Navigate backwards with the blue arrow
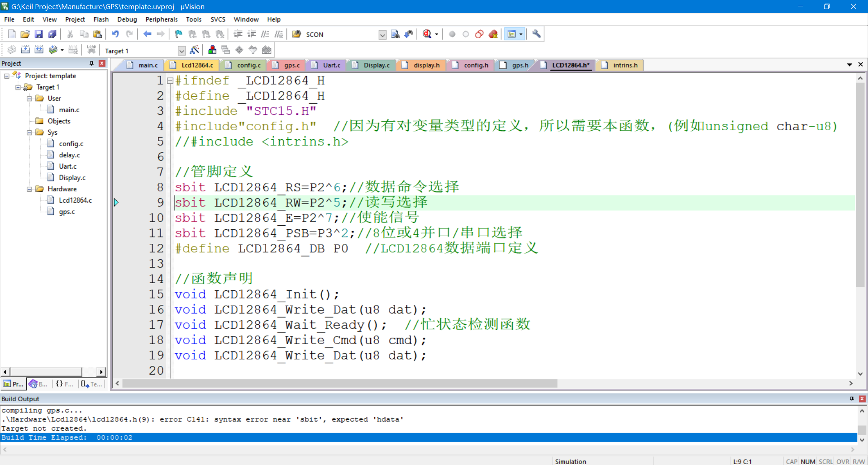The height and width of the screenshot is (465, 868). pos(147,34)
